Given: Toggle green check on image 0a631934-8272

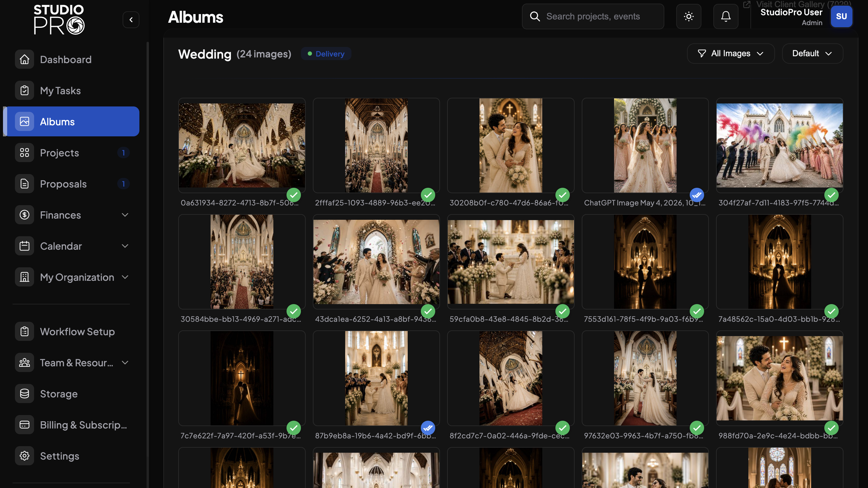Looking at the screenshot, I should (293, 195).
